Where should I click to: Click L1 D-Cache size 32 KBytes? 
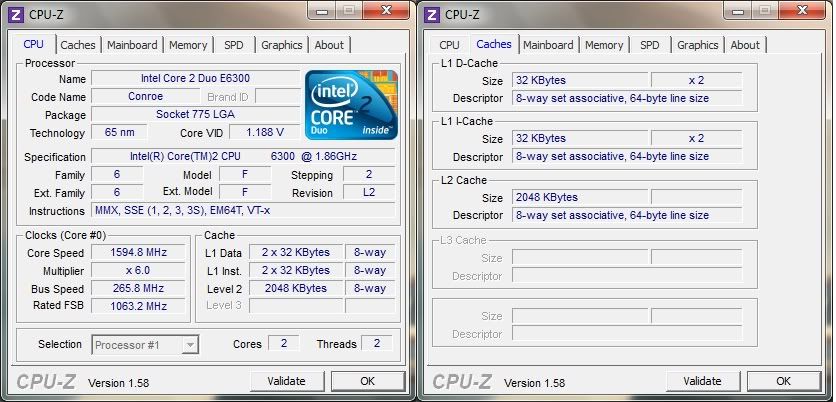tap(580, 81)
